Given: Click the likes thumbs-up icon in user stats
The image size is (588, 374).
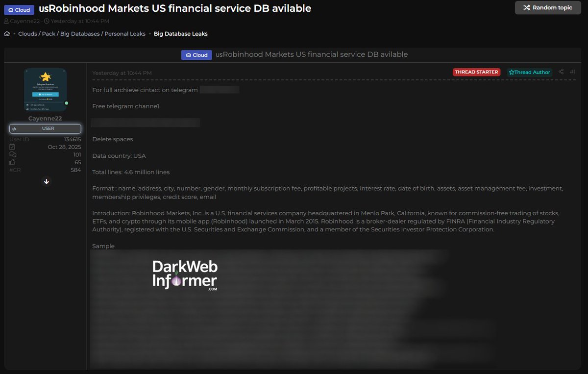Looking at the screenshot, I should (13, 162).
